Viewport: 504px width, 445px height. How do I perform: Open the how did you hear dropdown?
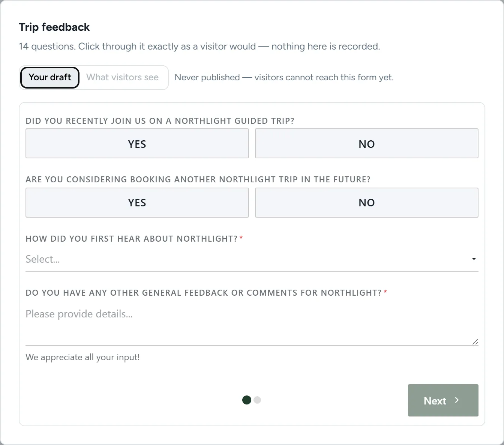pos(252,259)
